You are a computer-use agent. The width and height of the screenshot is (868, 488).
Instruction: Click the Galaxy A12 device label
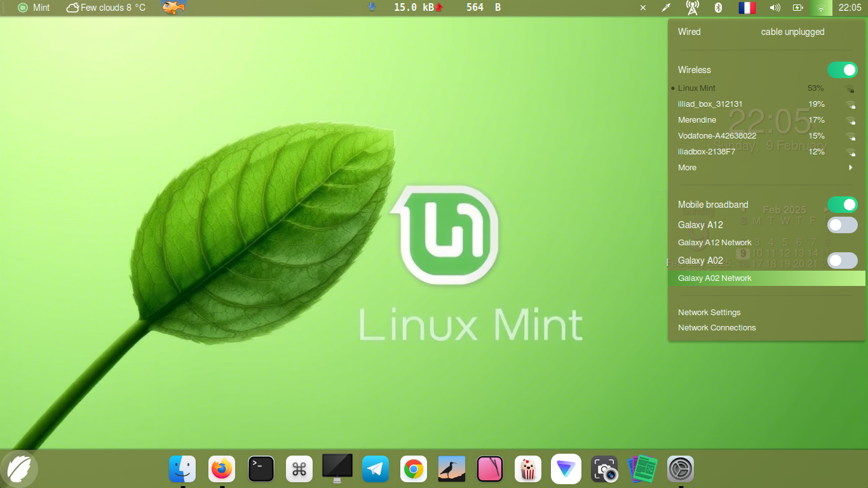700,225
